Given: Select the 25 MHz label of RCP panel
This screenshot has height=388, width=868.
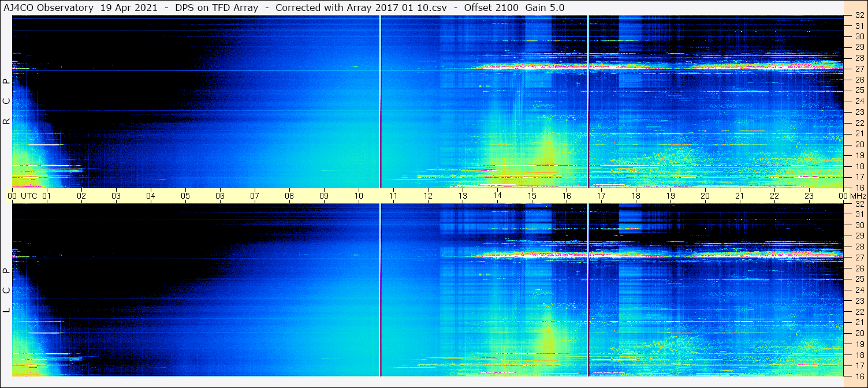Looking at the screenshot, I should coord(859,90).
